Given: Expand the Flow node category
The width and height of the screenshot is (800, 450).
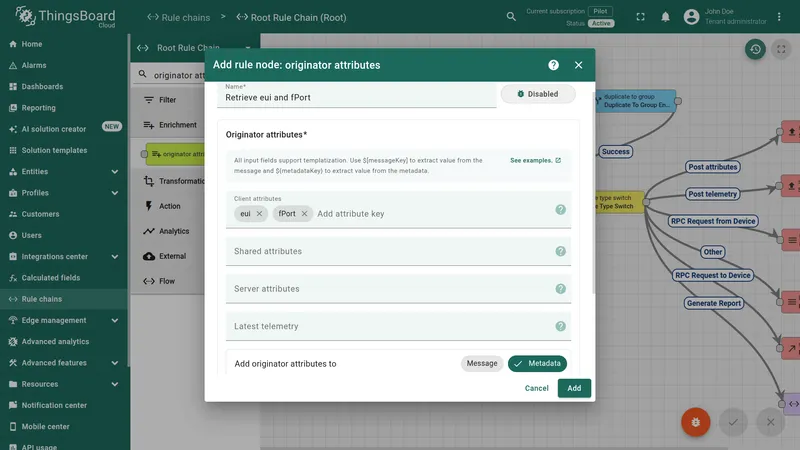Looking at the screenshot, I should [x=168, y=281].
